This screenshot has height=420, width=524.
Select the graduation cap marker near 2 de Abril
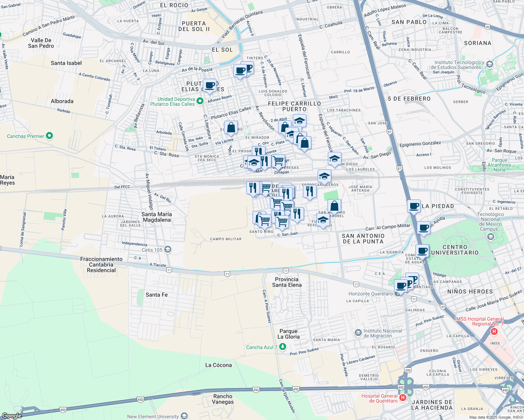[x=299, y=121]
